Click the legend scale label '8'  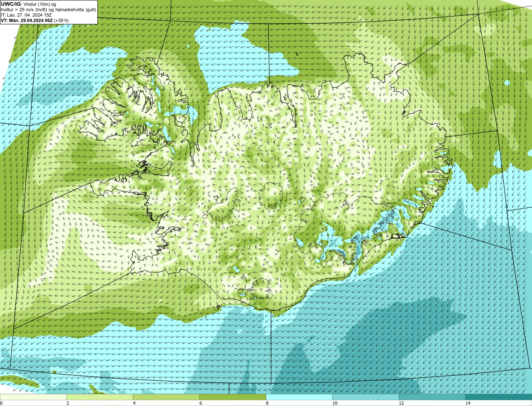[x=267, y=403]
